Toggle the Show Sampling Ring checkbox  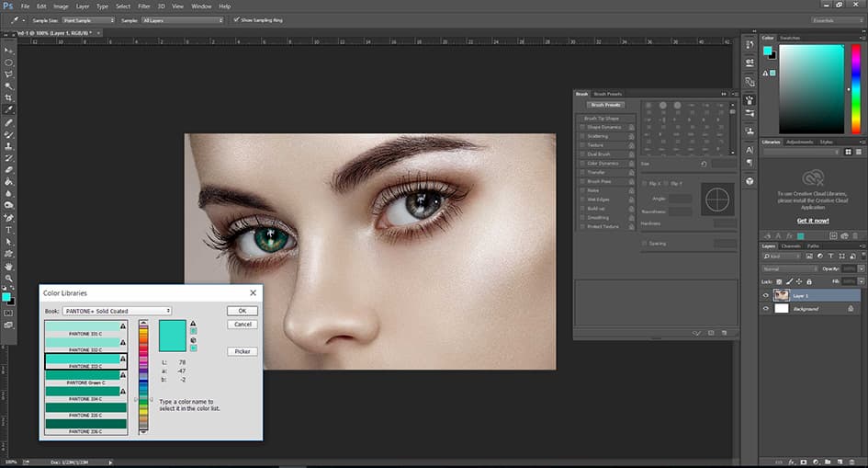click(x=236, y=19)
